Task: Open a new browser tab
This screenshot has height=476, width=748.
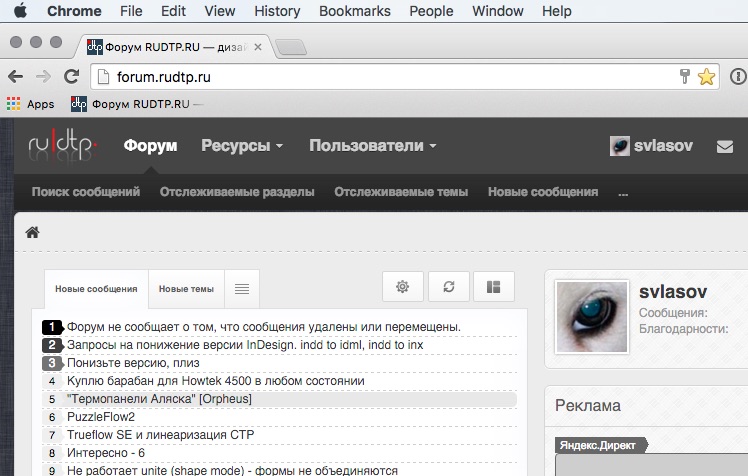Action: (291, 47)
